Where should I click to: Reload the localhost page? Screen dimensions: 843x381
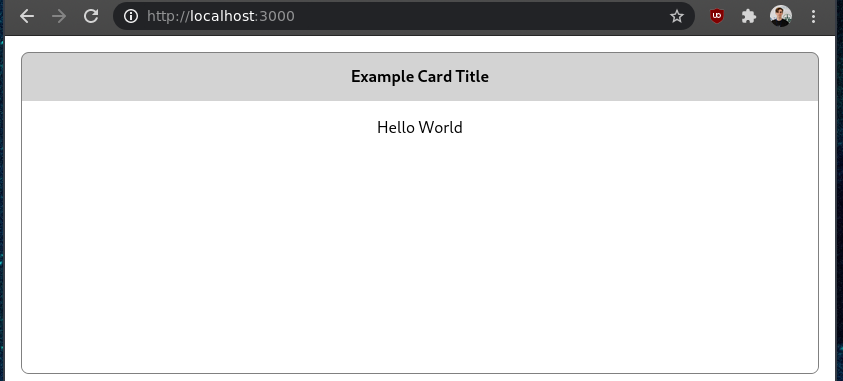[x=91, y=16]
